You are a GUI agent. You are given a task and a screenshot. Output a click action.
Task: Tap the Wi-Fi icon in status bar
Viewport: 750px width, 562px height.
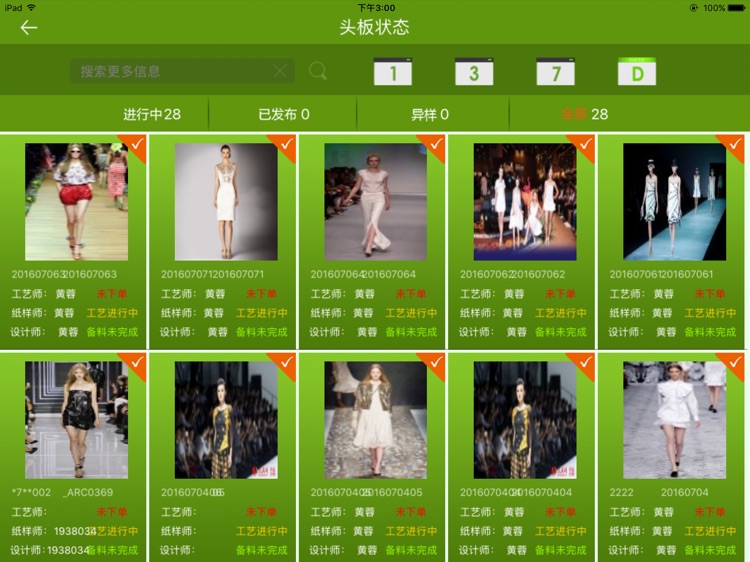pyautogui.click(x=32, y=8)
